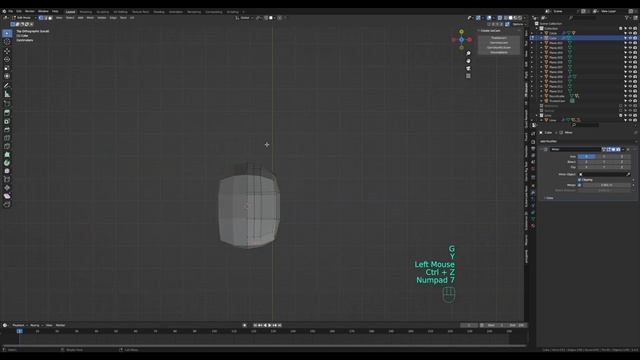Screen dimensions: 640x360
Task: Open the Edit Mode dropdown
Action: click(24, 18)
